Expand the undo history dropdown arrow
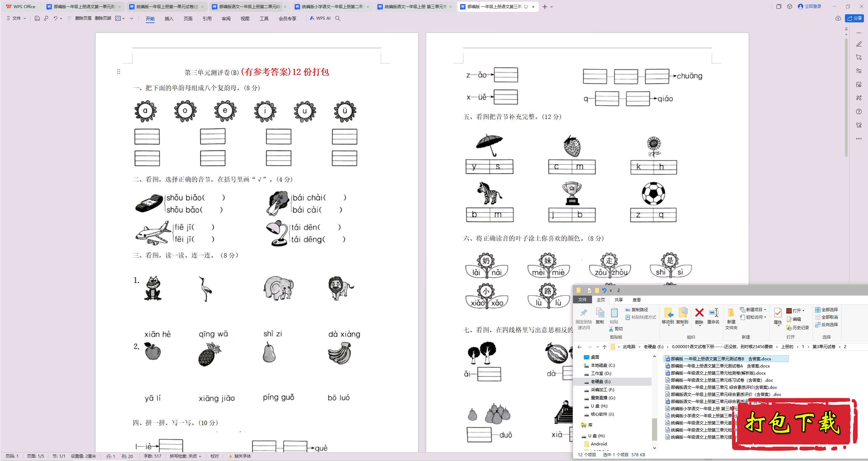 coord(61,18)
